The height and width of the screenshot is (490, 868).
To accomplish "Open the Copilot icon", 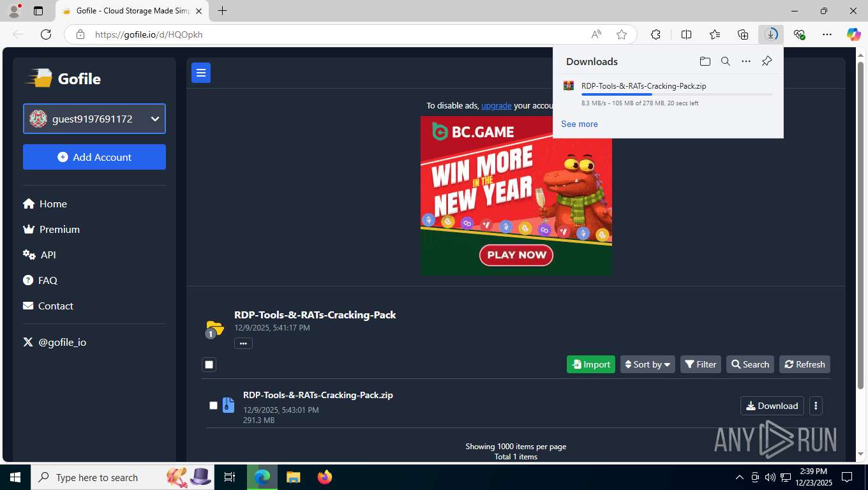I will point(853,34).
